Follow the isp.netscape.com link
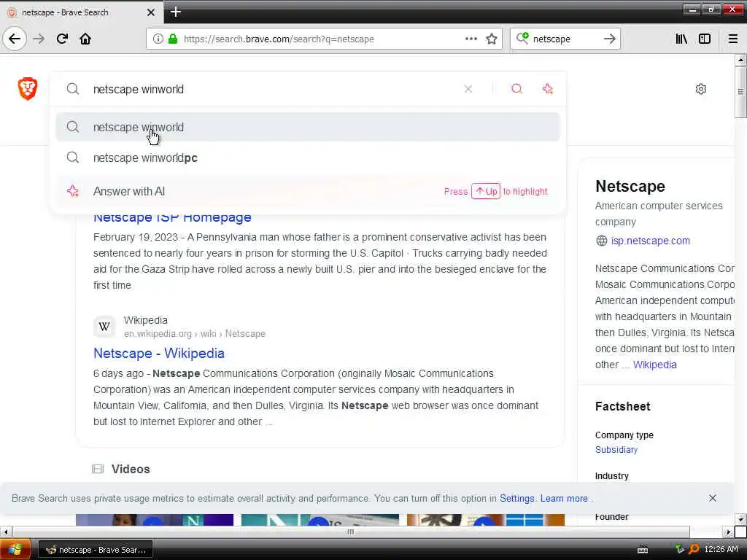The width and height of the screenshot is (747, 560). [x=650, y=241]
